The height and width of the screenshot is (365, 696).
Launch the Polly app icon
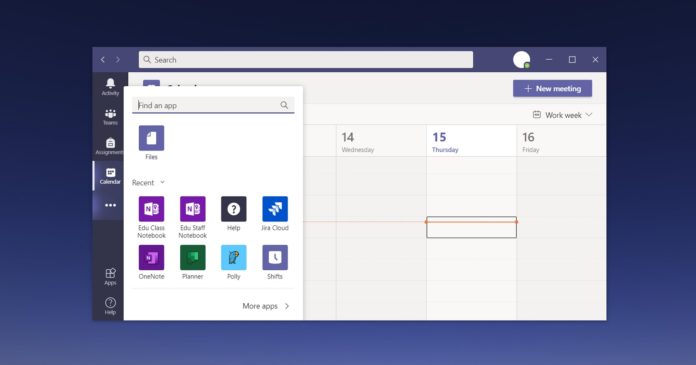[x=233, y=257]
